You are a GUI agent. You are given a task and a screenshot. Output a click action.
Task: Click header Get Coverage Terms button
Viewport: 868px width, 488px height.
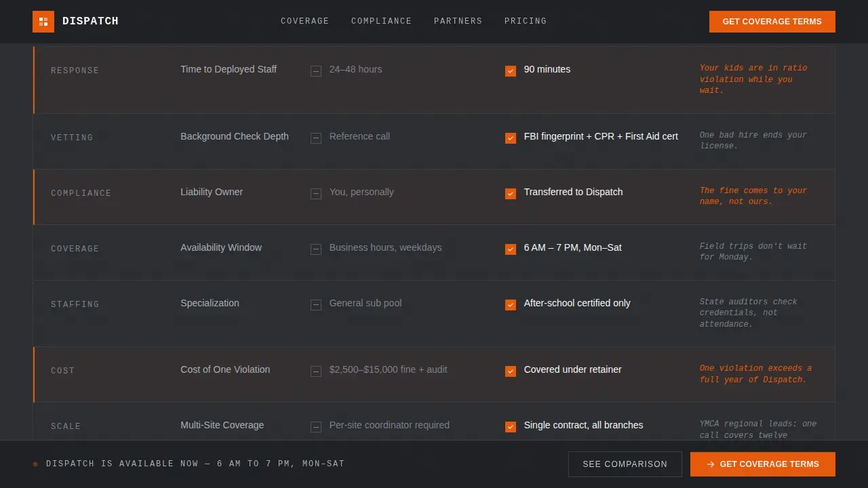click(772, 22)
